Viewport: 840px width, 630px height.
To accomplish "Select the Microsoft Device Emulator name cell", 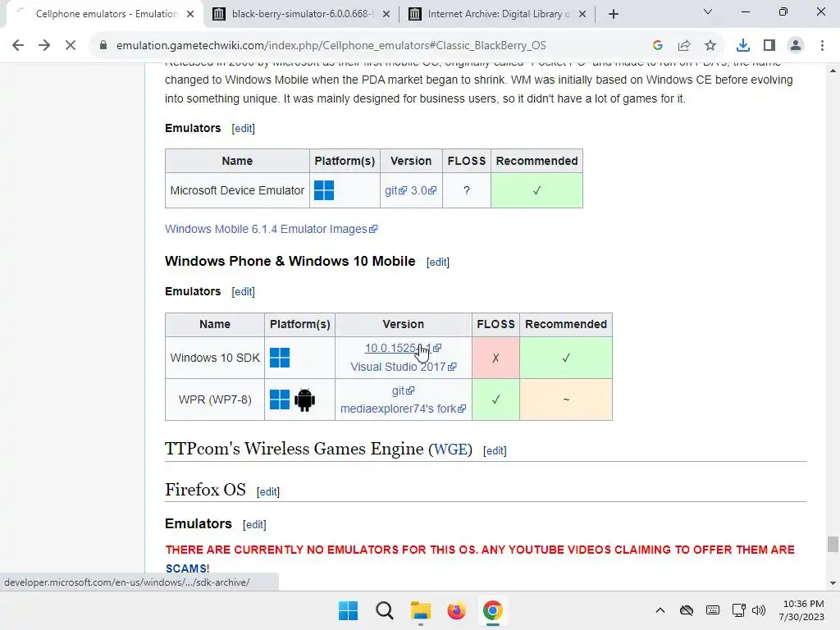I will (237, 190).
